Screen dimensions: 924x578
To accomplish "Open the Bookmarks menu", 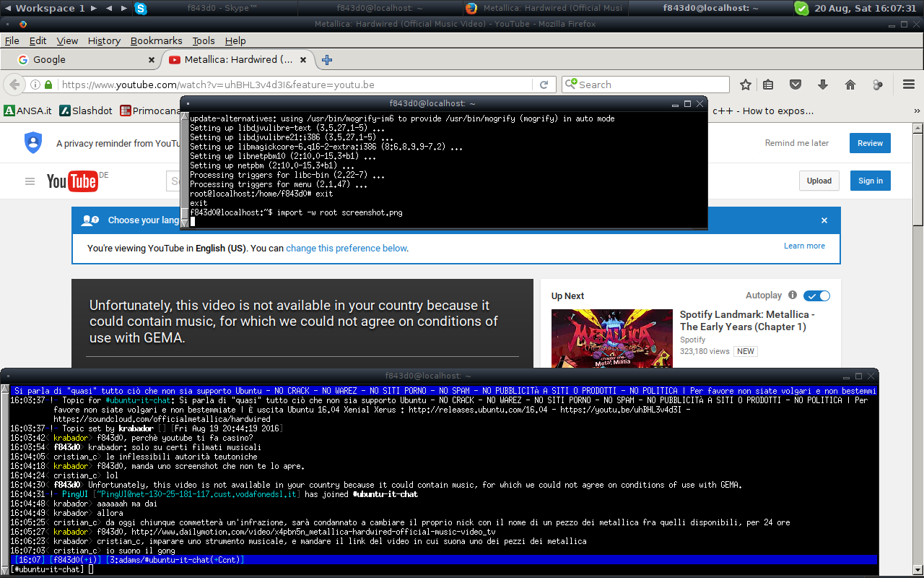I will pos(156,40).
